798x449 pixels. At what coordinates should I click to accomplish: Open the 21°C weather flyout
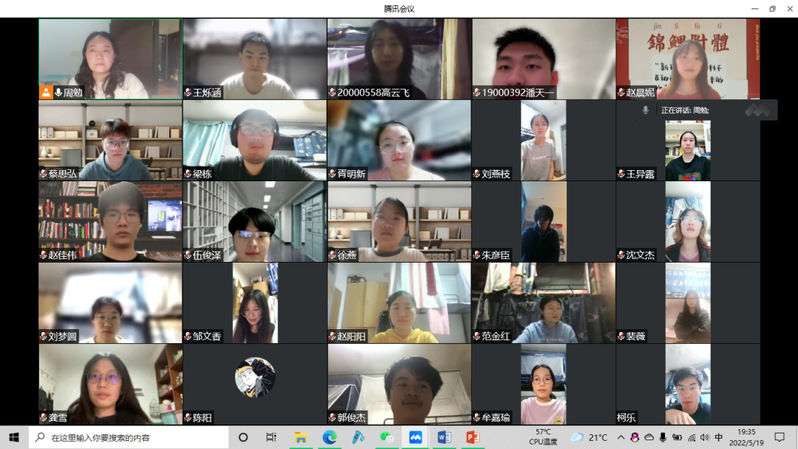coord(590,437)
